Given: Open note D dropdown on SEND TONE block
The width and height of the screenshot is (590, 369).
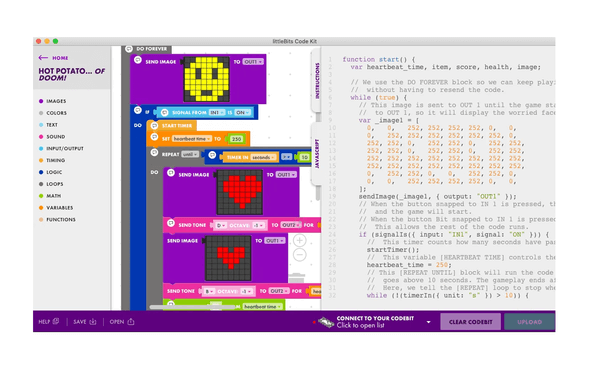Looking at the screenshot, I should (x=220, y=225).
